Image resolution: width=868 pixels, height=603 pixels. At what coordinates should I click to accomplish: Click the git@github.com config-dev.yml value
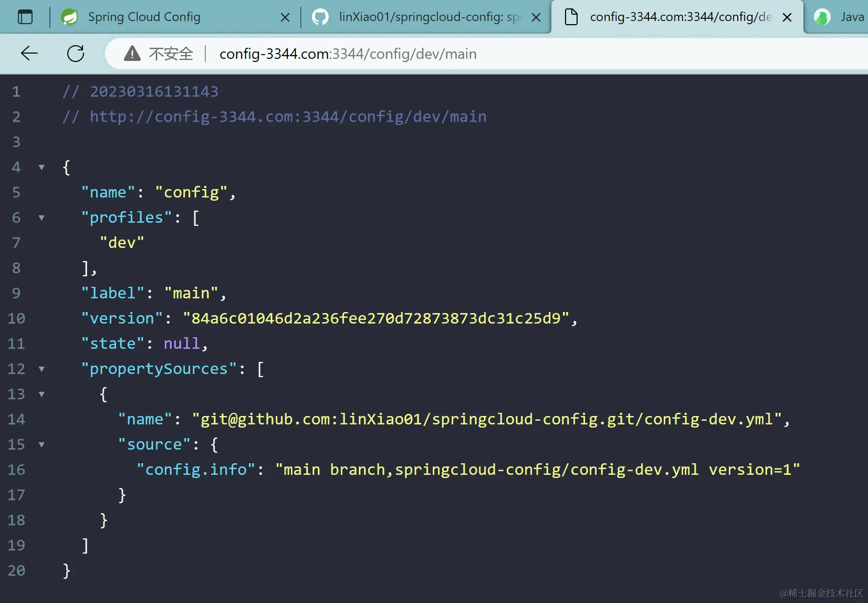487,419
